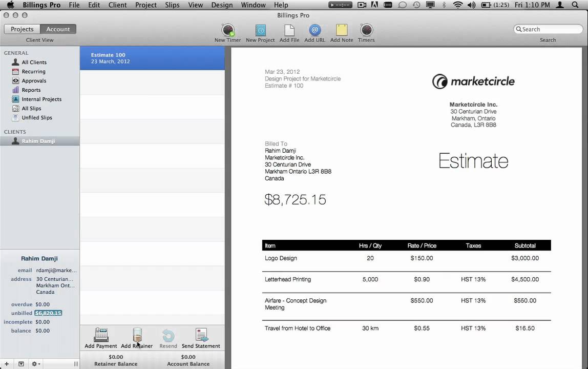Open Spotlight search in the menu bar
The height and width of the screenshot is (369, 588).
tap(575, 5)
